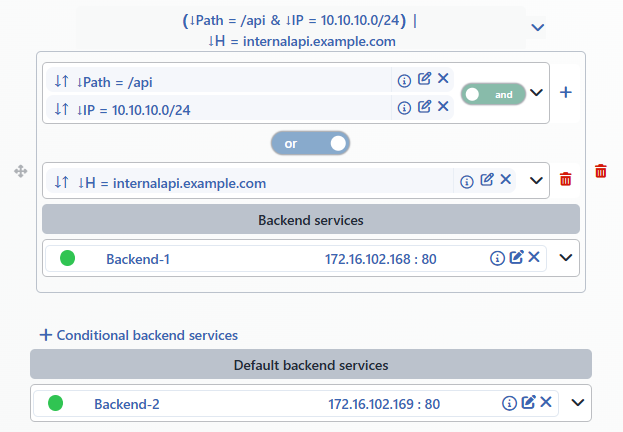Add Conditional backend services

point(139,335)
